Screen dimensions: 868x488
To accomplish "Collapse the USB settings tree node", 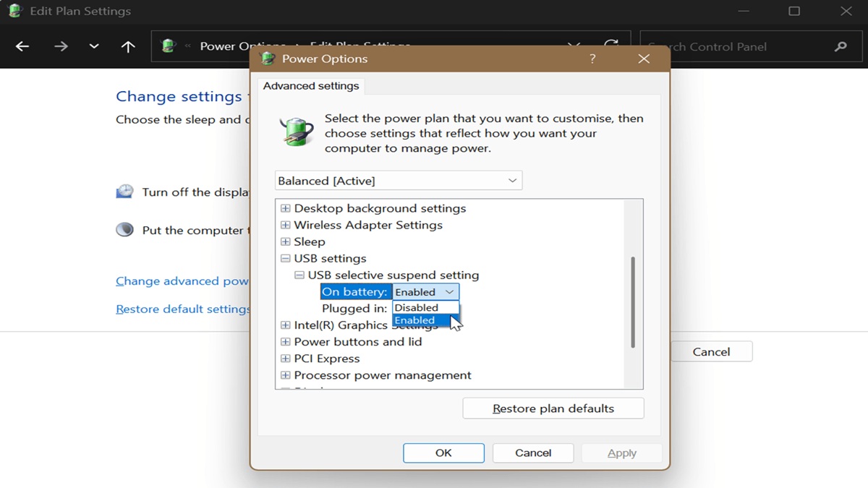I will pyautogui.click(x=285, y=258).
